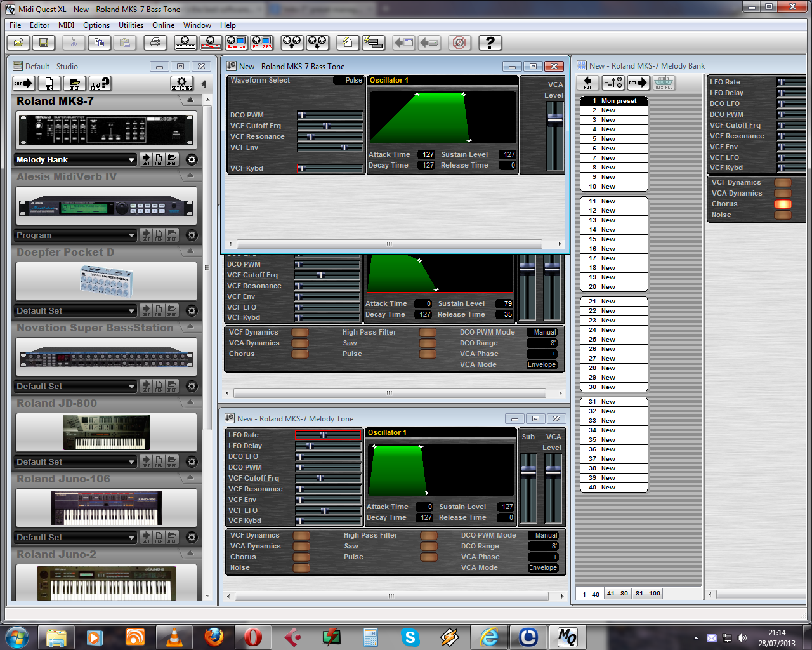Click the mixer faders icon in Melody Bank window
Image resolution: width=812 pixels, height=650 pixels.
(x=613, y=83)
